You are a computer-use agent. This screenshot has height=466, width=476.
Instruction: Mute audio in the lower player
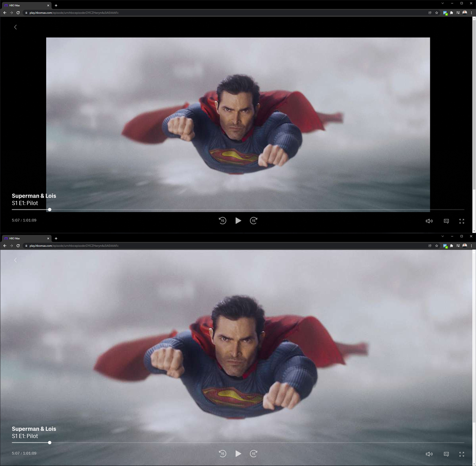(429, 453)
